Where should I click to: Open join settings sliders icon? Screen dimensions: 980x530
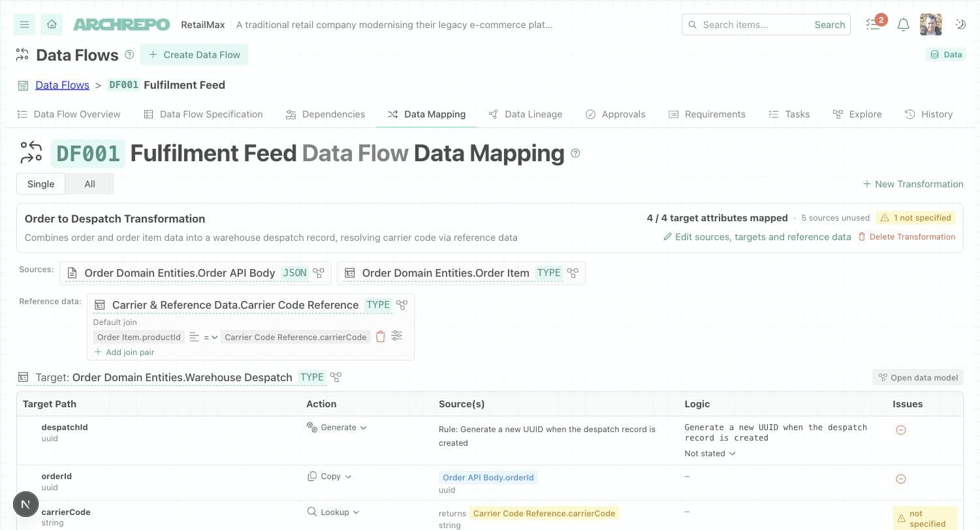(396, 336)
